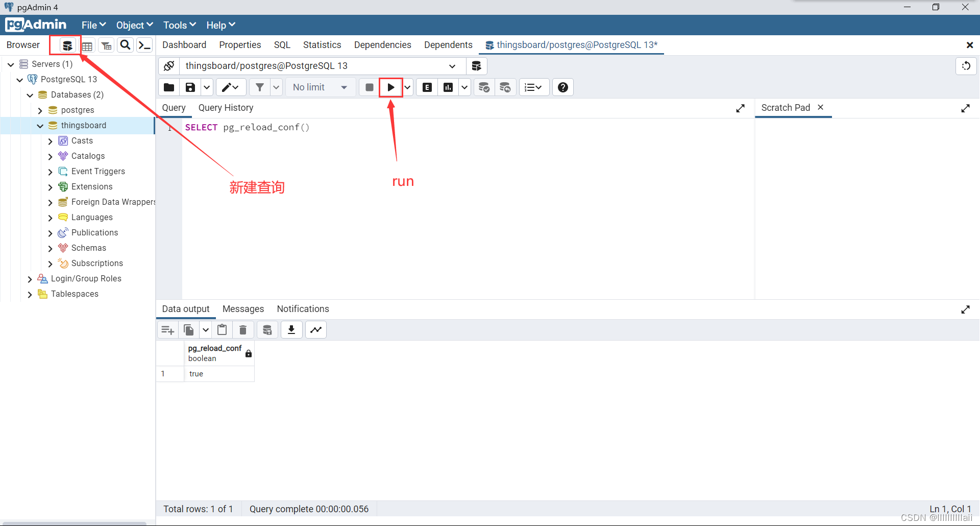This screenshot has width=980, height=526.
Task: Open the Query Tool icon in Browser panel
Action: click(x=67, y=45)
